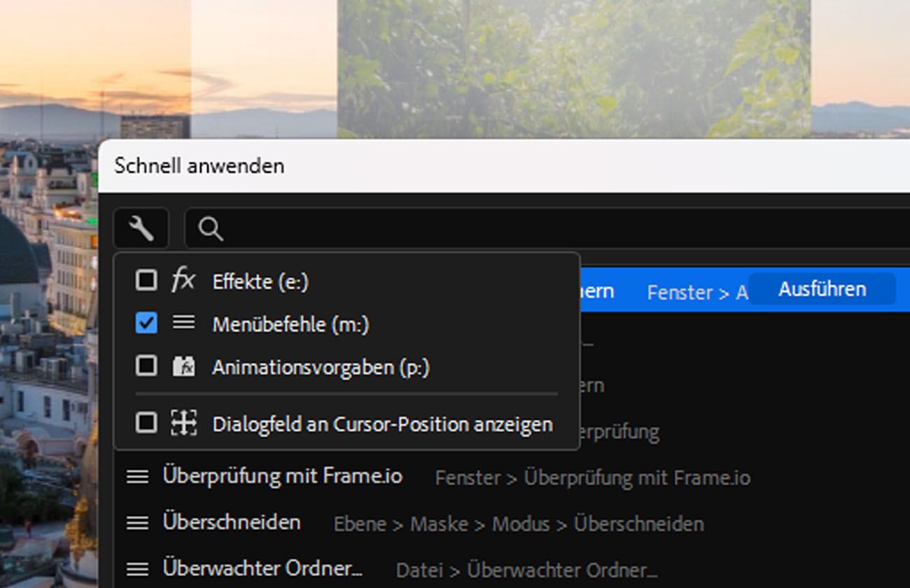Screen dimensions: 910x588
Task: Click the cursor-position icon beside Dialogfeld
Action: [x=183, y=423]
